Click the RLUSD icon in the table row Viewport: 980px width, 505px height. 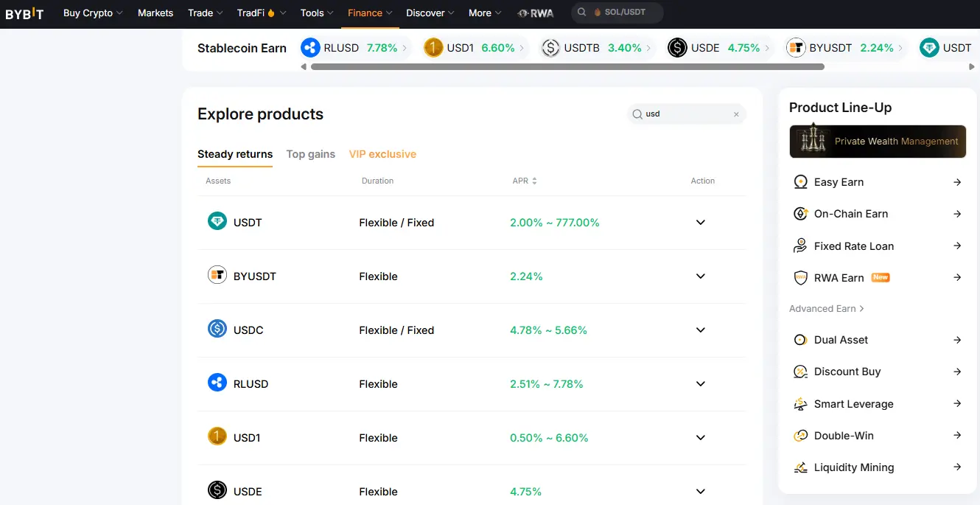[217, 383]
